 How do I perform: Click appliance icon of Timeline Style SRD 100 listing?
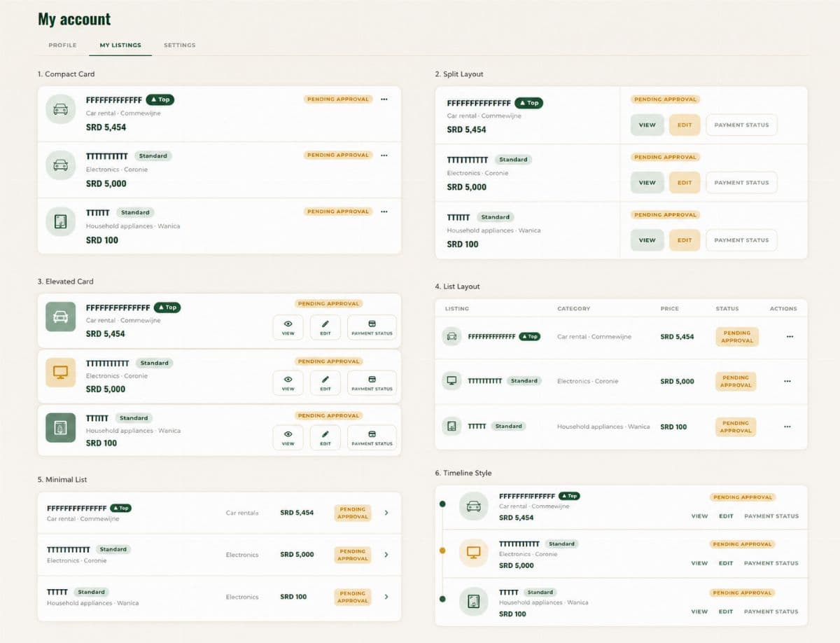click(473, 601)
